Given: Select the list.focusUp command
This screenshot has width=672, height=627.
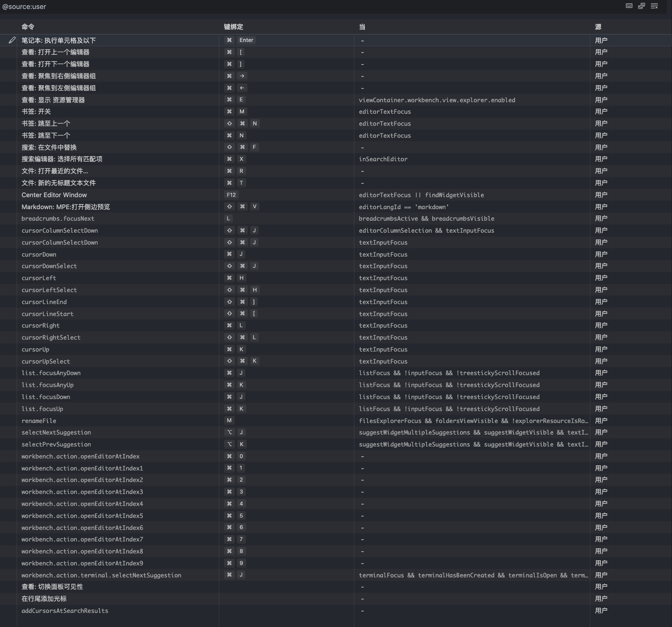Looking at the screenshot, I should 42,409.
